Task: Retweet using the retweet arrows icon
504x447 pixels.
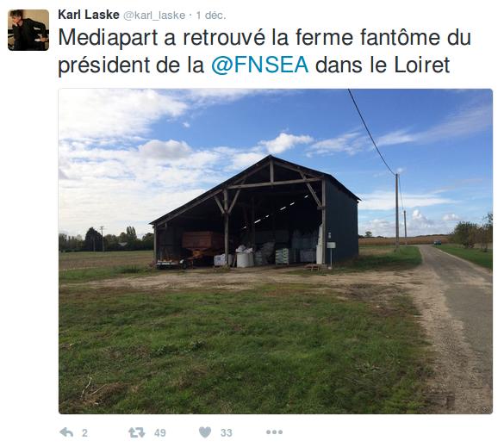Action: 137,432
